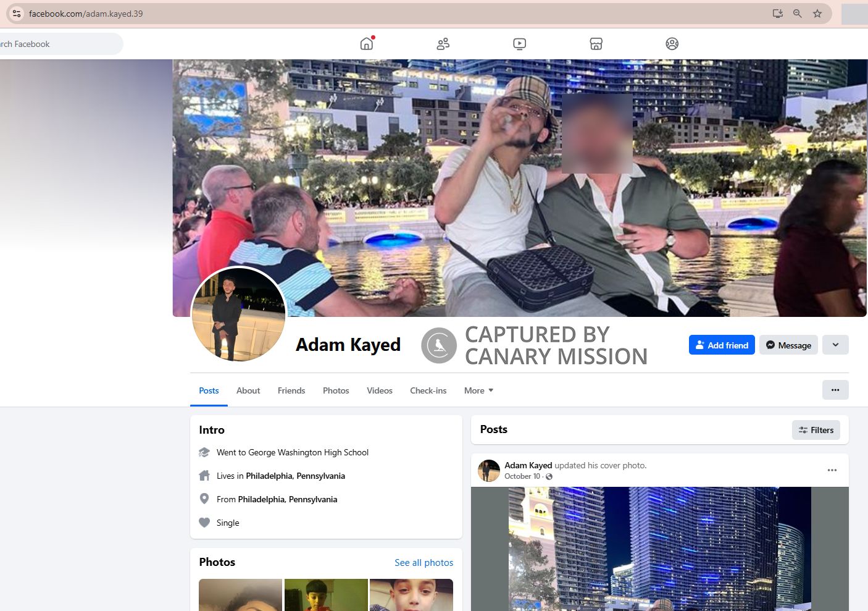Click the Filters icon beside Posts heading
The height and width of the screenshot is (611, 868).
(803, 429)
